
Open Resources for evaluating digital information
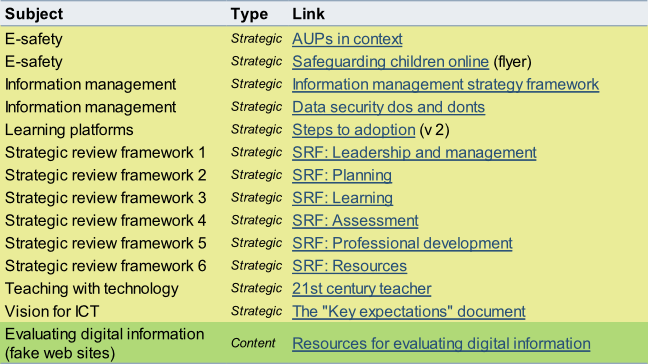point(441,343)
